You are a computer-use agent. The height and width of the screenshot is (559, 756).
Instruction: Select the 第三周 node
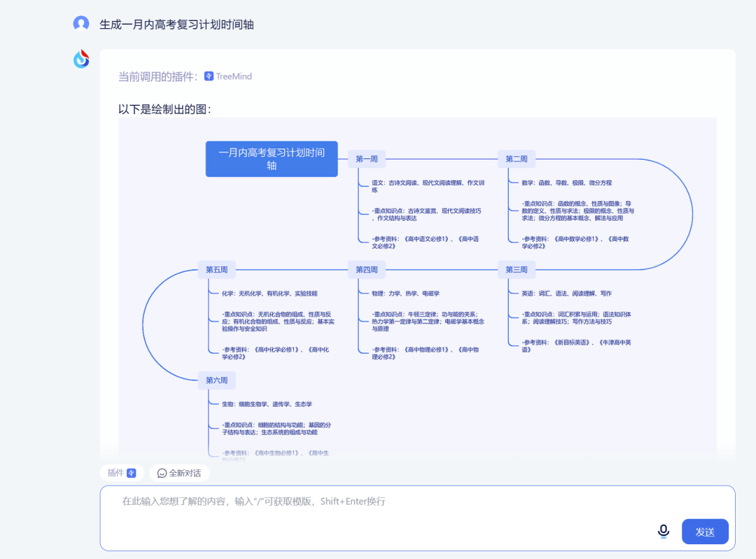(517, 270)
